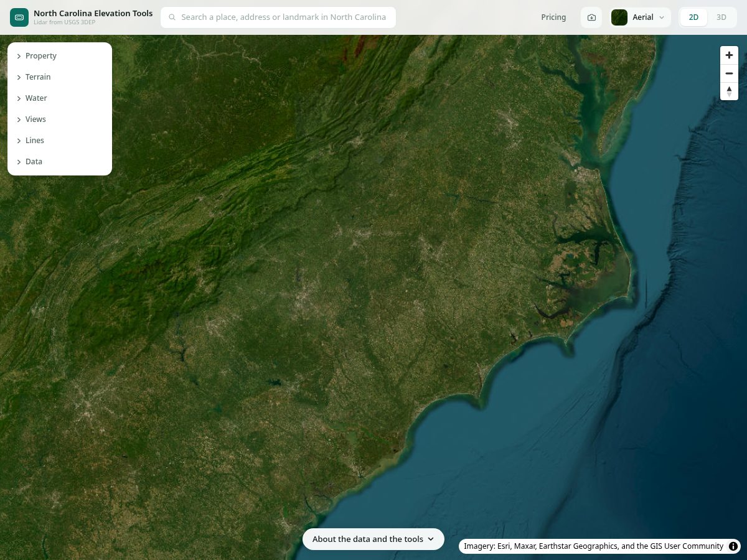Image resolution: width=747 pixels, height=560 pixels.
Task: Click the imagery attribution text
Action: click(593, 546)
